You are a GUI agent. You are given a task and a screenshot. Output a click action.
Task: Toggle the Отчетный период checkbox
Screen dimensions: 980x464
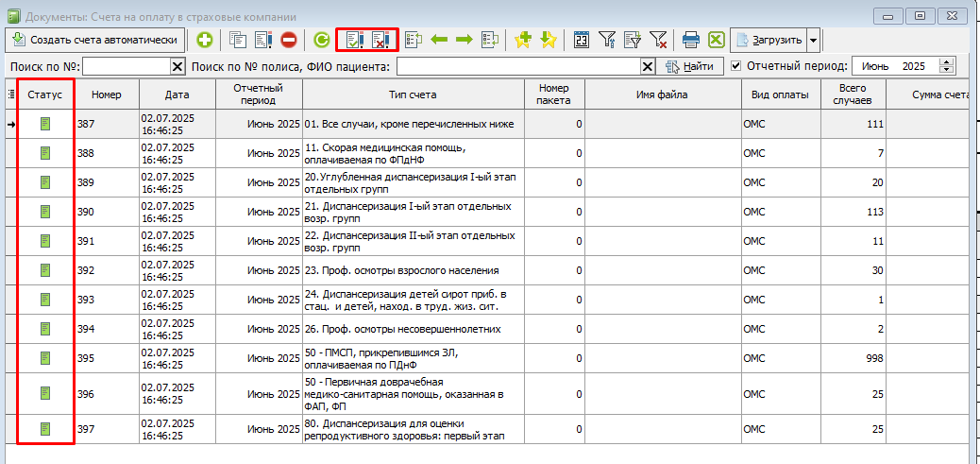[x=736, y=65]
